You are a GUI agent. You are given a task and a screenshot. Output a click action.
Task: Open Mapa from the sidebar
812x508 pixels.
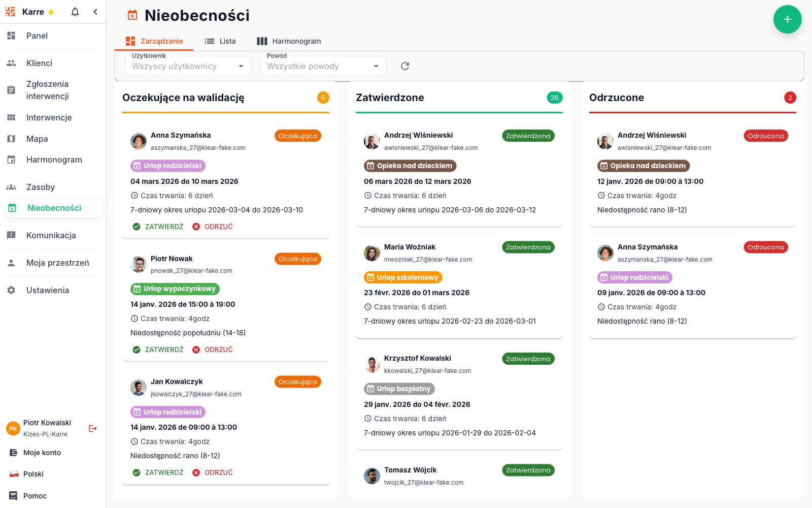click(x=37, y=139)
